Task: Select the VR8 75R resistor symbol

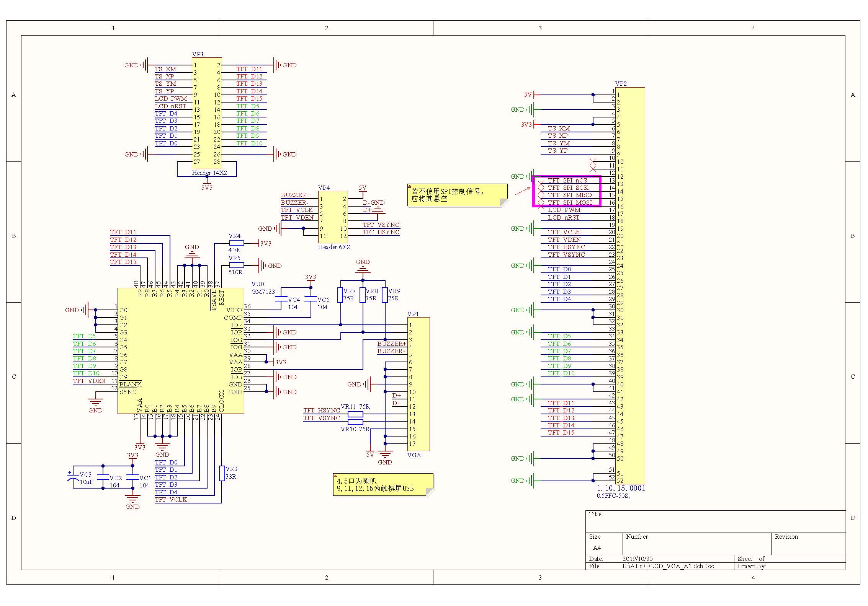Action: 363,295
